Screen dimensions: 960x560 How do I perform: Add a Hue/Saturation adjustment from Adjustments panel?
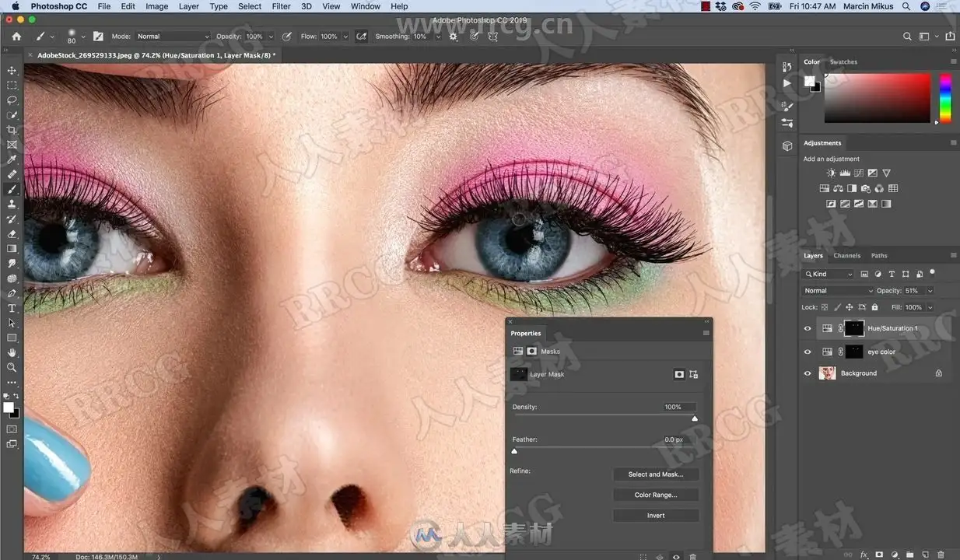(824, 188)
